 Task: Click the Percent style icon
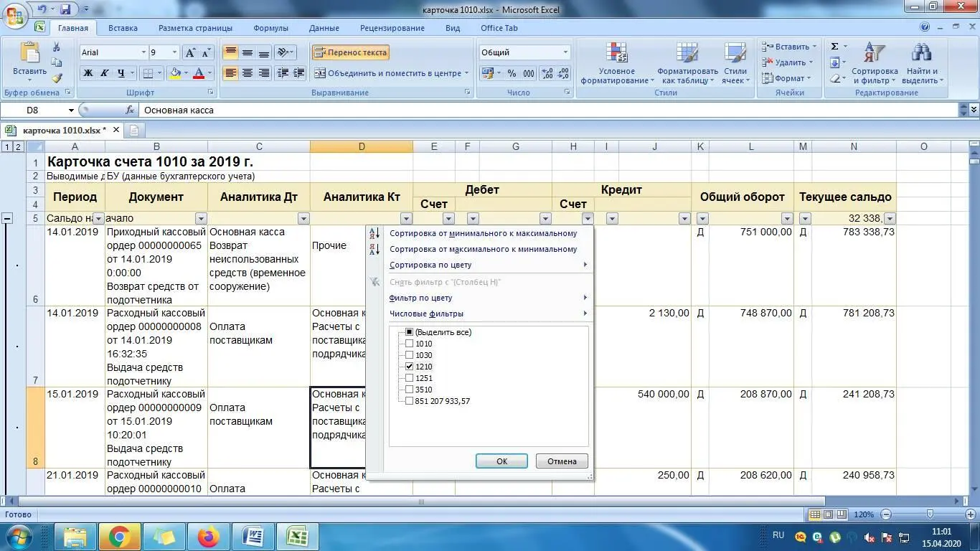point(512,73)
